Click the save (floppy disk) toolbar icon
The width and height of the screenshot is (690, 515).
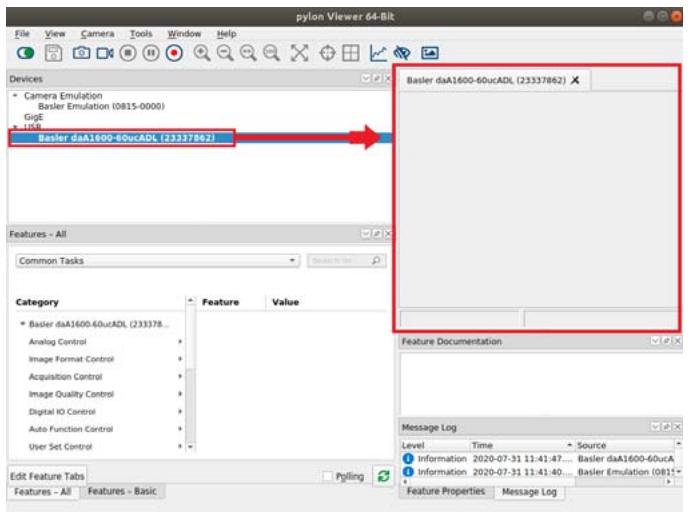(x=53, y=53)
